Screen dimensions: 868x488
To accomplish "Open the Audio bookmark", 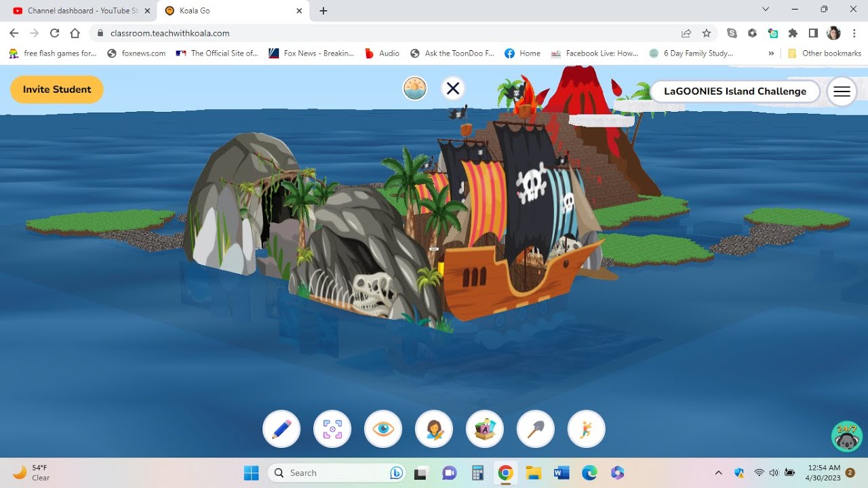I will (x=382, y=54).
